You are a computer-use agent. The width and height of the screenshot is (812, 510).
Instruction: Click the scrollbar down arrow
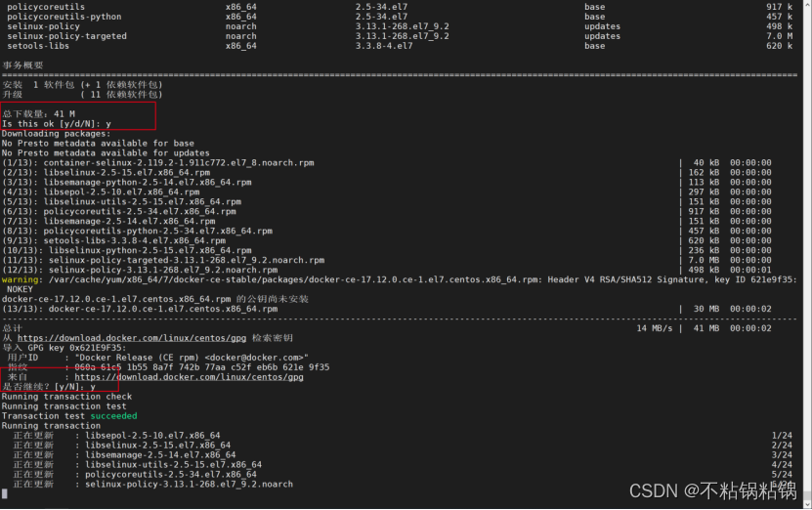807,504
